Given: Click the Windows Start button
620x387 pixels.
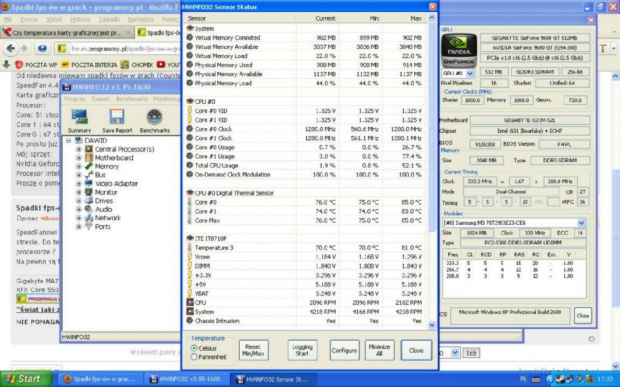Looking at the screenshot, I should pos(25,379).
